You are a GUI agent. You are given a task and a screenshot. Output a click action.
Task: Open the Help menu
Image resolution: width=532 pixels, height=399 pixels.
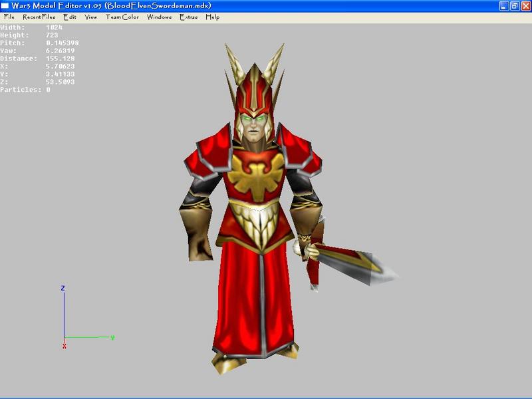[213, 17]
